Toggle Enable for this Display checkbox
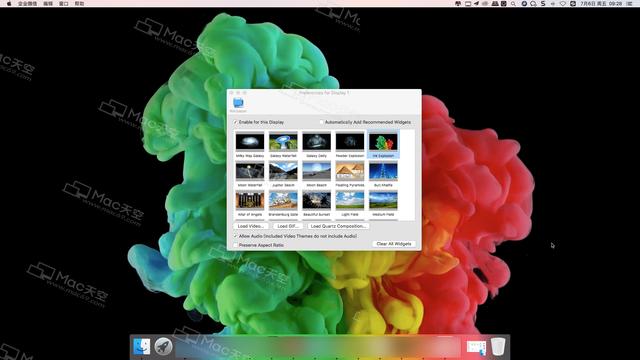The image size is (640, 360). [x=236, y=122]
